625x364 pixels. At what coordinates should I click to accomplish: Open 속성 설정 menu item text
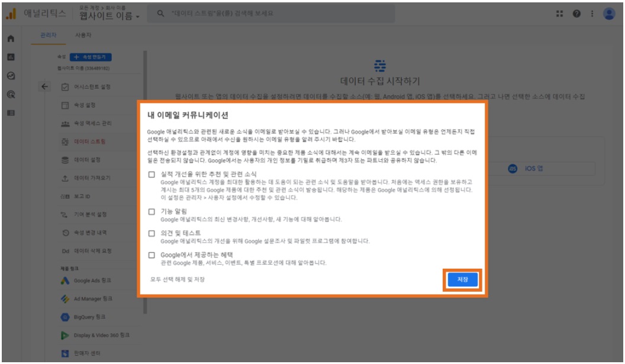click(x=85, y=105)
